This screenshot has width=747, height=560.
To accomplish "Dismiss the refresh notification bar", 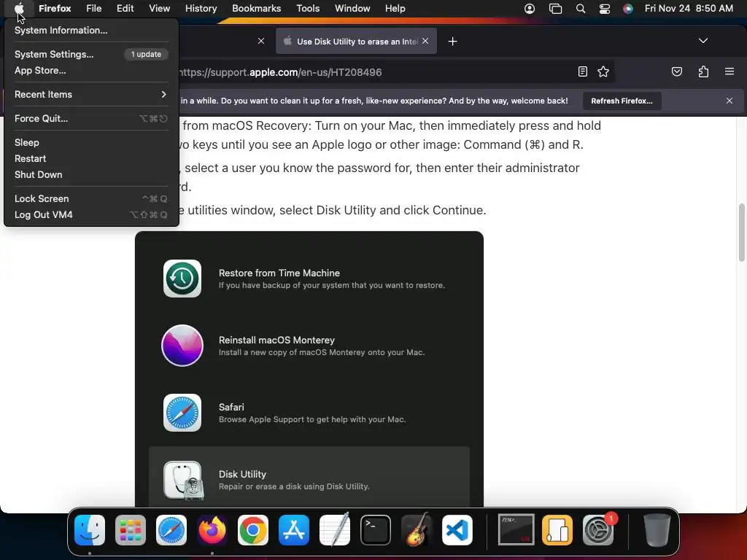I will pos(729,101).
